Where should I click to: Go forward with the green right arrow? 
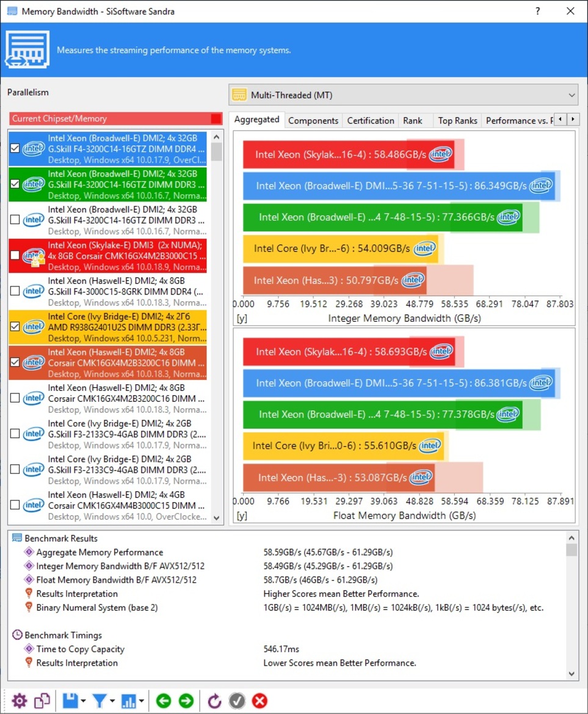click(186, 701)
